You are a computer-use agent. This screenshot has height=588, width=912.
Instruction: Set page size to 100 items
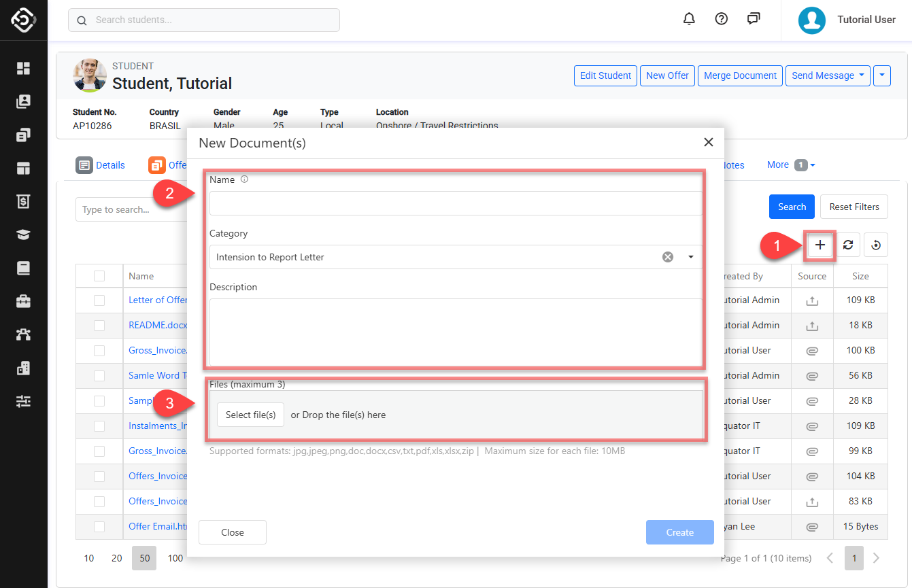(175, 558)
